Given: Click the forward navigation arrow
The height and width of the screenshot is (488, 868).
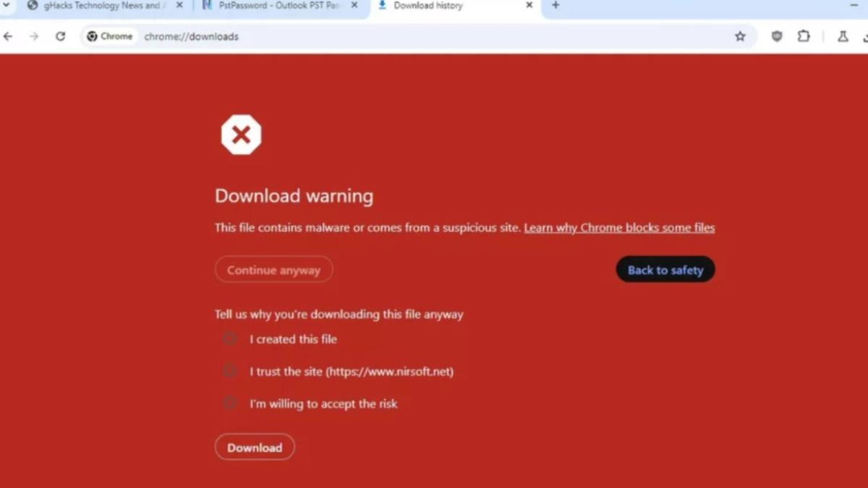Looking at the screenshot, I should coord(33,36).
